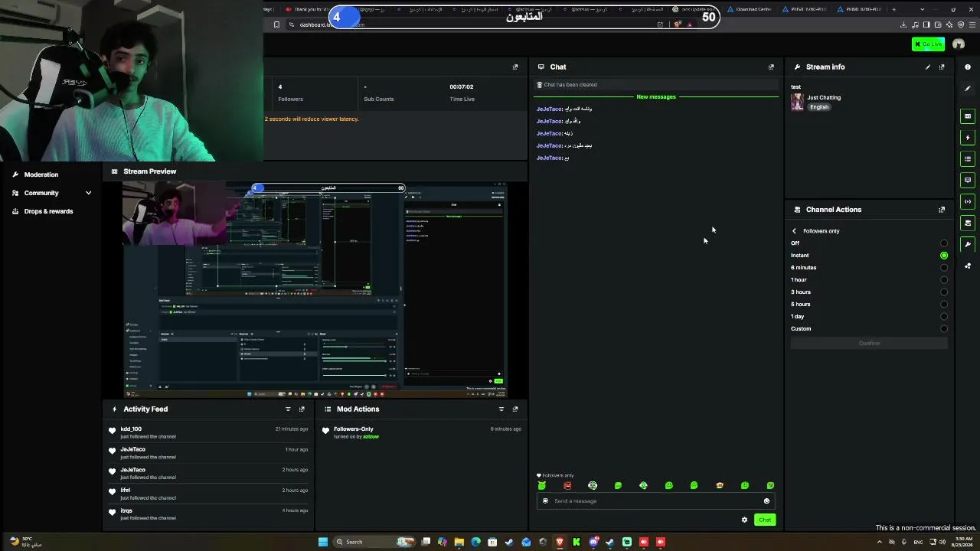Click the info icon in right sidebar
Image resolution: width=980 pixels, height=551 pixels.
tap(968, 67)
